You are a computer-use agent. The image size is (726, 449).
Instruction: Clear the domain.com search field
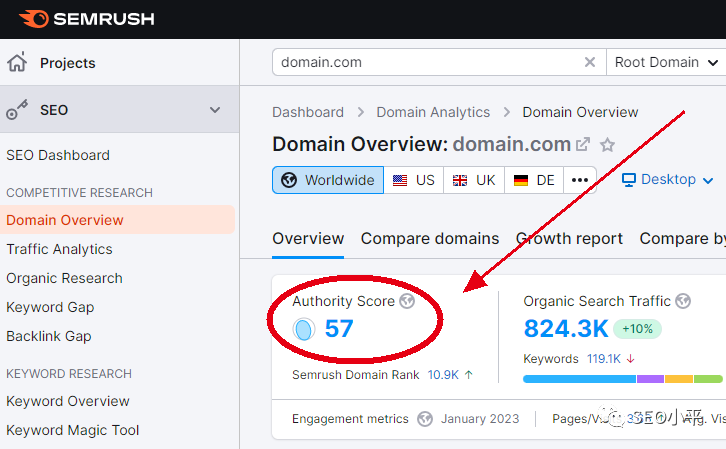(x=589, y=62)
